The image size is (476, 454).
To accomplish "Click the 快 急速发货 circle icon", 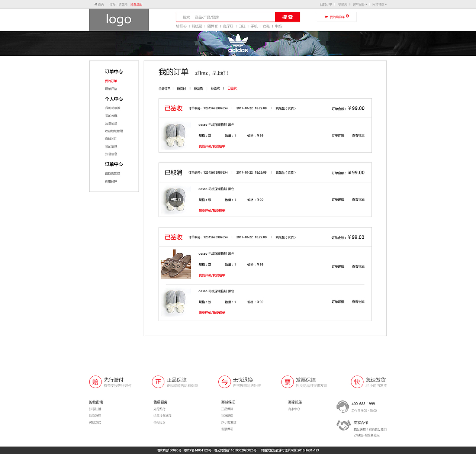I will [357, 382].
